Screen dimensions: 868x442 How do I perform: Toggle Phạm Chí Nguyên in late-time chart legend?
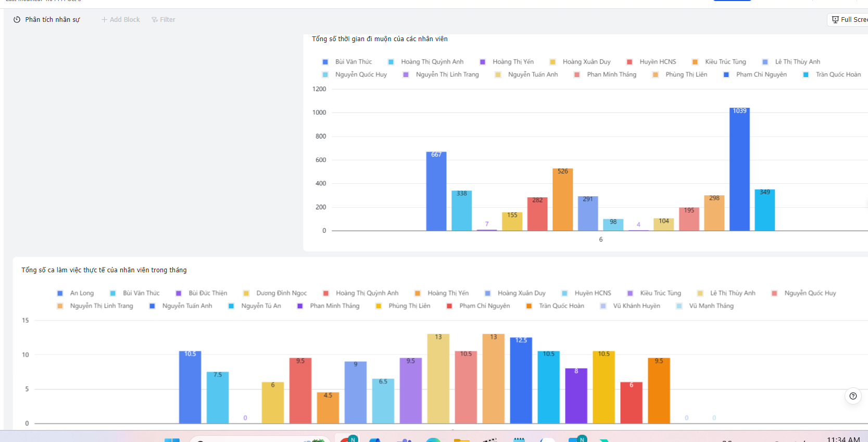(x=755, y=75)
